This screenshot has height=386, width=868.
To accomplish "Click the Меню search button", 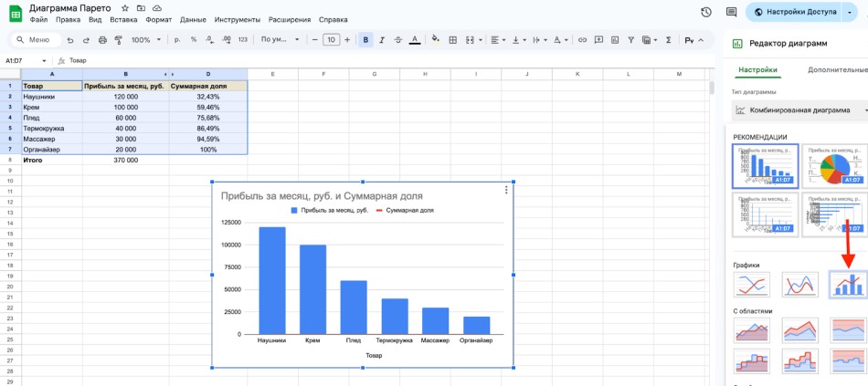I will [33, 40].
